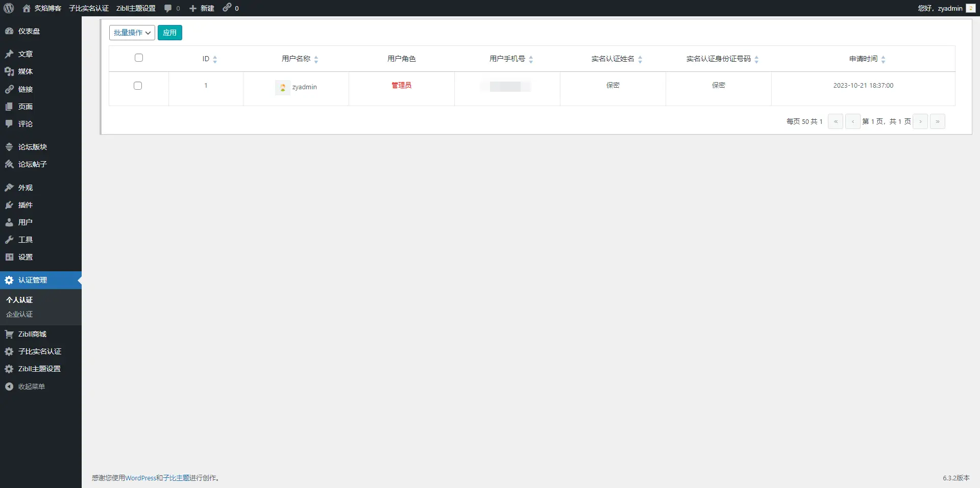Open the zyadmin account menu at top right
The image size is (980, 488).
pyautogui.click(x=947, y=8)
